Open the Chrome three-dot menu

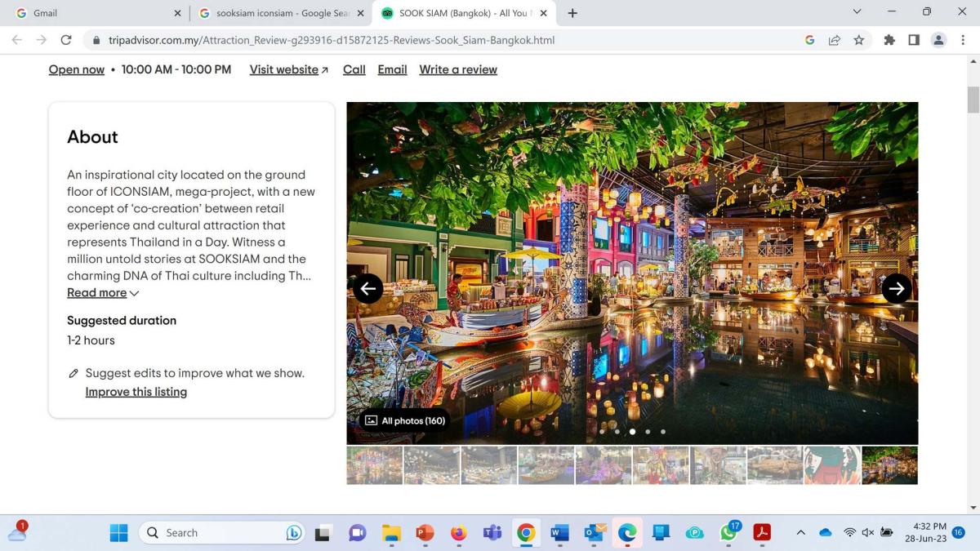coord(963,40)
